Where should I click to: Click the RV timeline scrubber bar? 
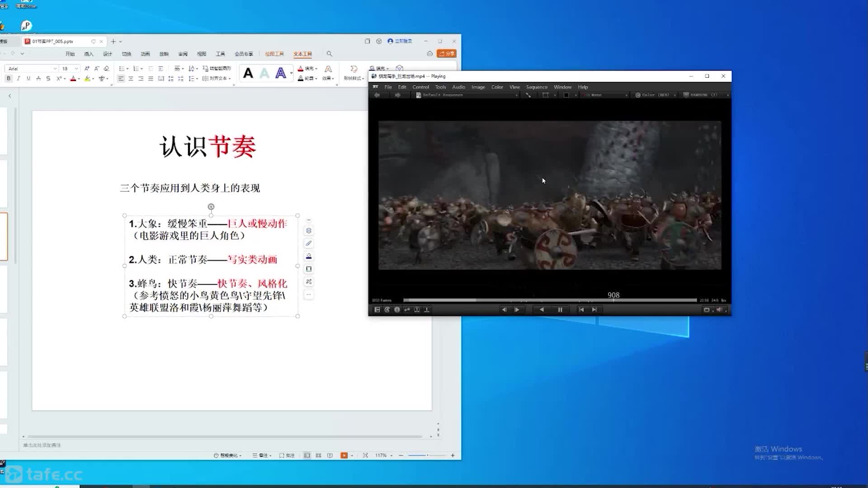coord(550,300)
